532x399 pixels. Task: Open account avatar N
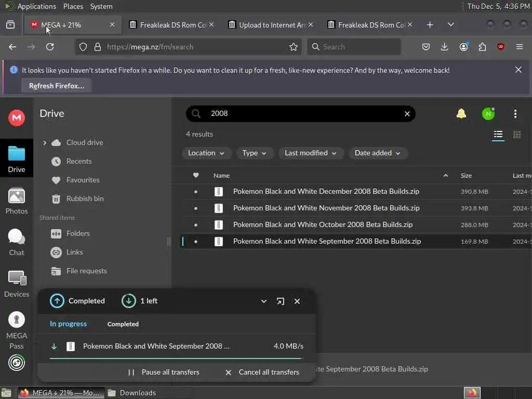pos(488,114)
